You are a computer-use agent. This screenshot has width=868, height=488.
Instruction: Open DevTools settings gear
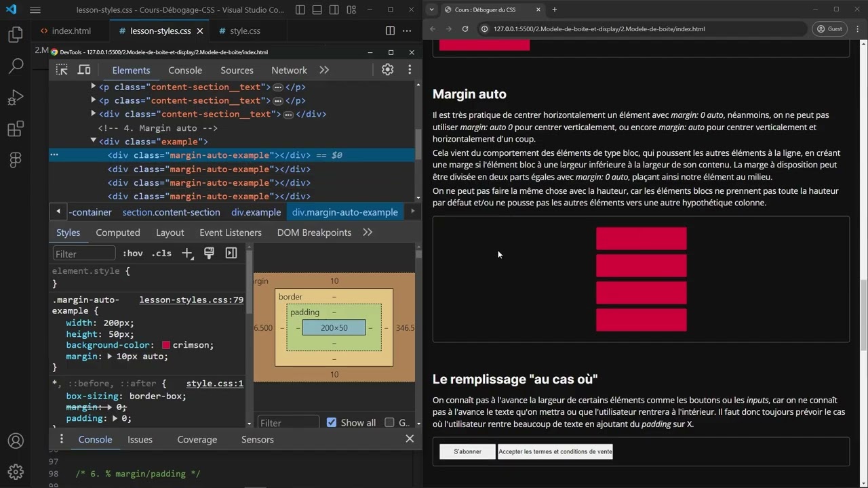click(387, 70)
